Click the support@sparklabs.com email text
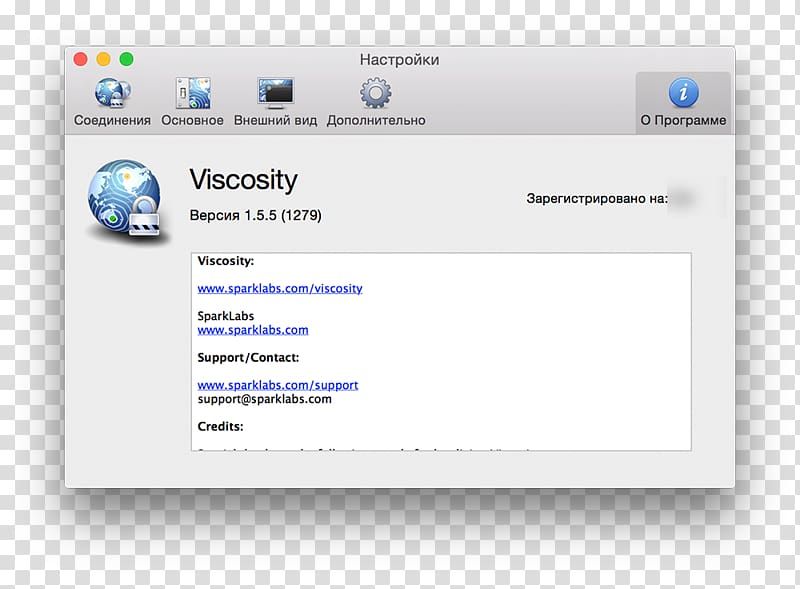Viewport: 800px width, 589px height. [264, 399]
